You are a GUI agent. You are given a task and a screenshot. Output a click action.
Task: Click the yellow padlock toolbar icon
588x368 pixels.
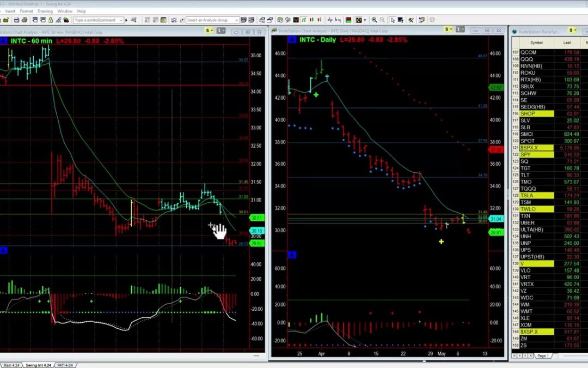50,20
